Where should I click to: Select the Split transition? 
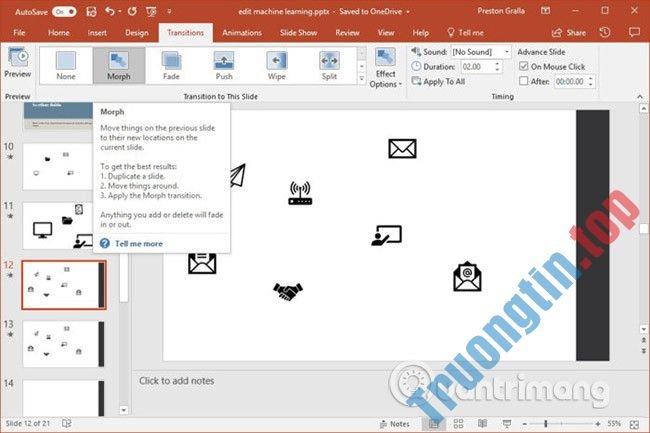[329, 65]
